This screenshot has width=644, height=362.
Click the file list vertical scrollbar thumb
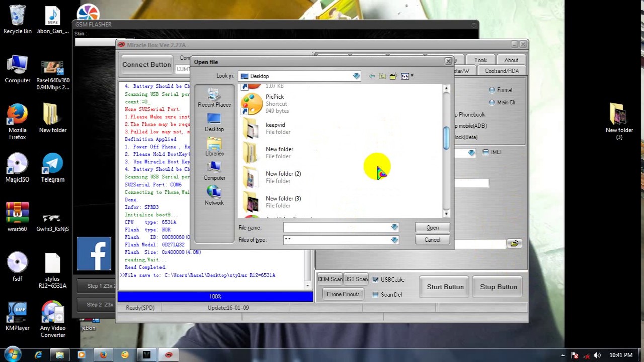(446, 138)
